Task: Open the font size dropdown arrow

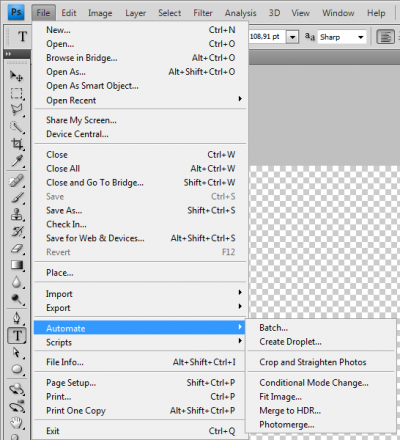Action: point(292,37)
